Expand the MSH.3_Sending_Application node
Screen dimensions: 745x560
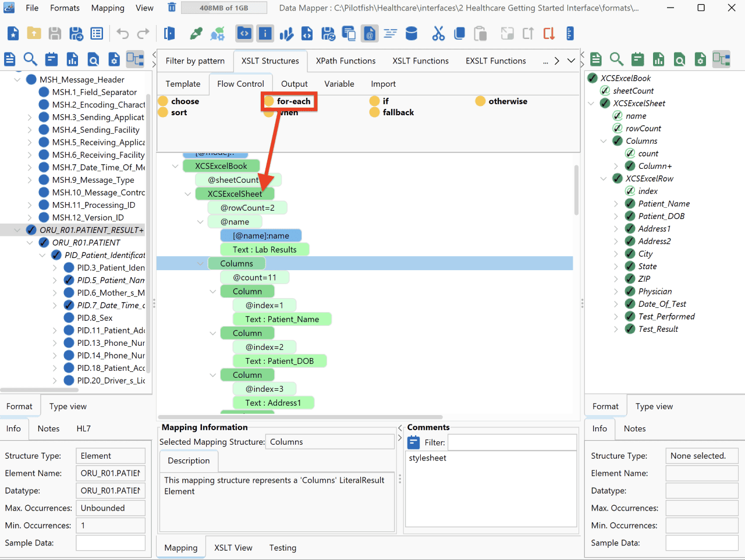click(x=30, y=118)
